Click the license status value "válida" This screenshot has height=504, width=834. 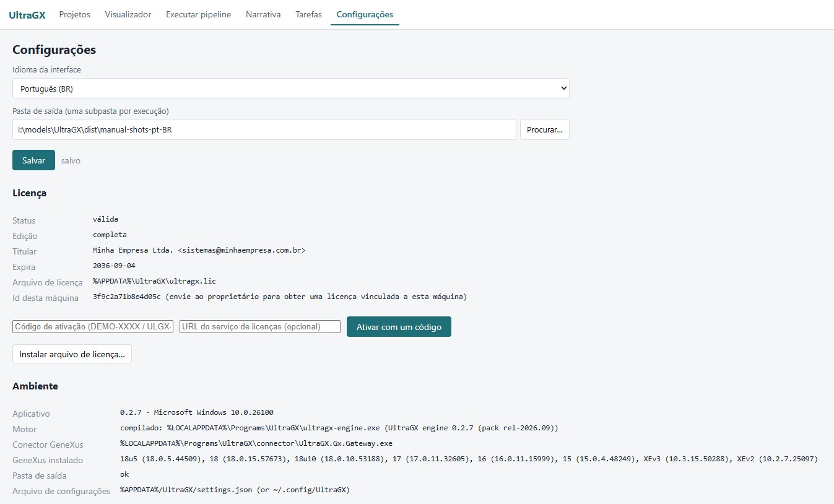tap(105, 219)
